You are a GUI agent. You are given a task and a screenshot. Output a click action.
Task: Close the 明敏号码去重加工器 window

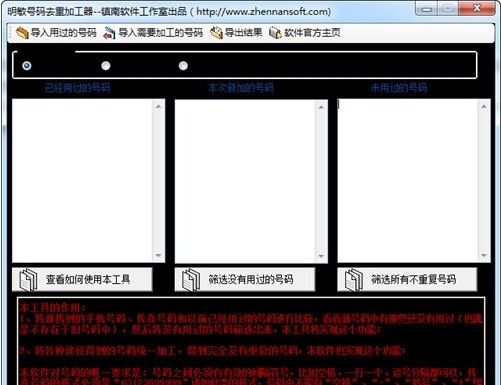(477, 8)
